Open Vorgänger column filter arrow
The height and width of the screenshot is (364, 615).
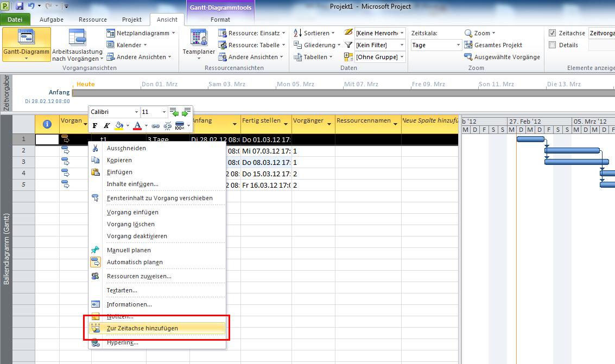point(329,124)
